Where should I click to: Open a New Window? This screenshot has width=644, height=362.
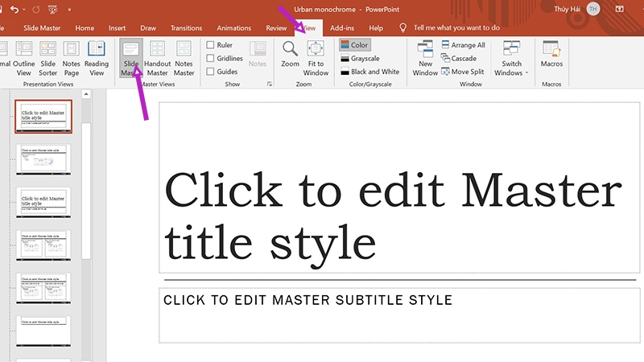tap(425, 59)
